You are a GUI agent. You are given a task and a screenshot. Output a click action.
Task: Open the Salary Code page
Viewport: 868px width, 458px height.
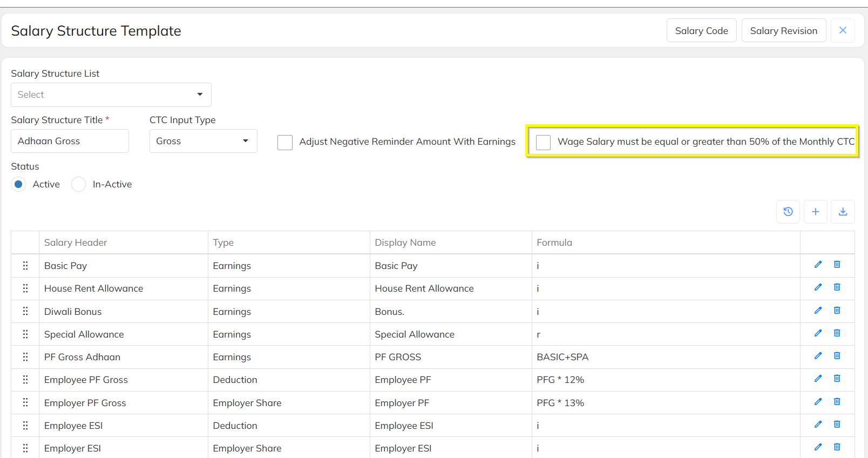point(701,31)
